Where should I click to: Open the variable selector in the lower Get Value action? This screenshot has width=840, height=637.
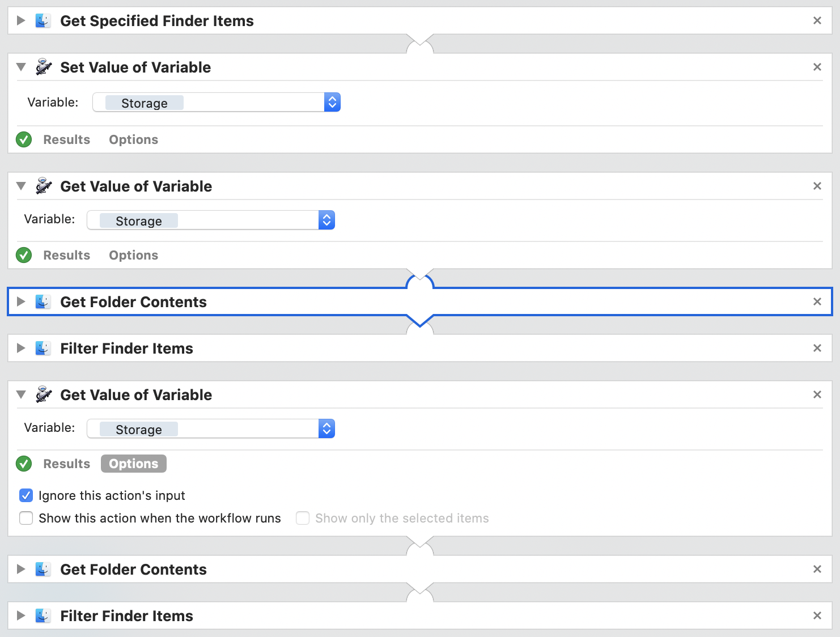tap(326, 428)
